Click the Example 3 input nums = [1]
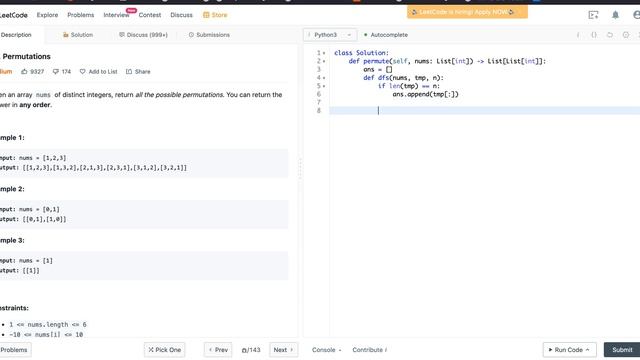Image resolution: width=640 pixels, height=360 pixels. tap(26, 260)
